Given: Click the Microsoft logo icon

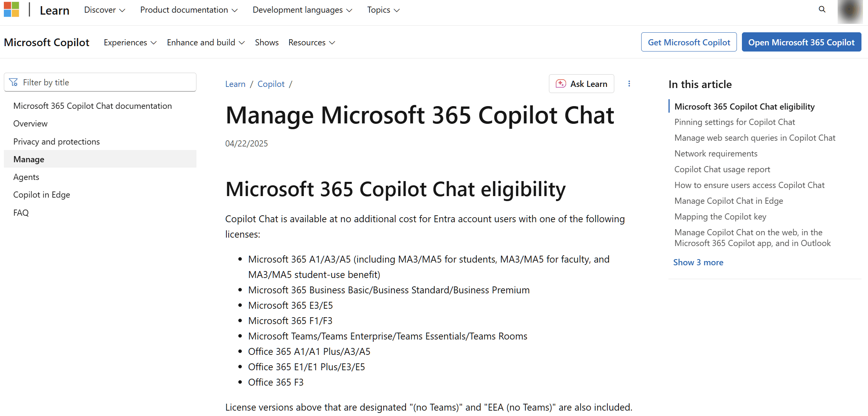Looking at the screenshot, I should coord(11,10).
